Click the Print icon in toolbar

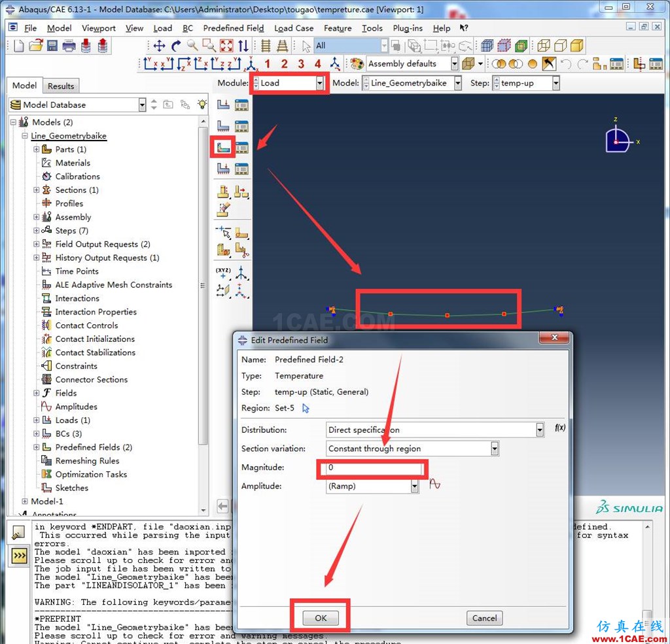(x=69, y=46)
